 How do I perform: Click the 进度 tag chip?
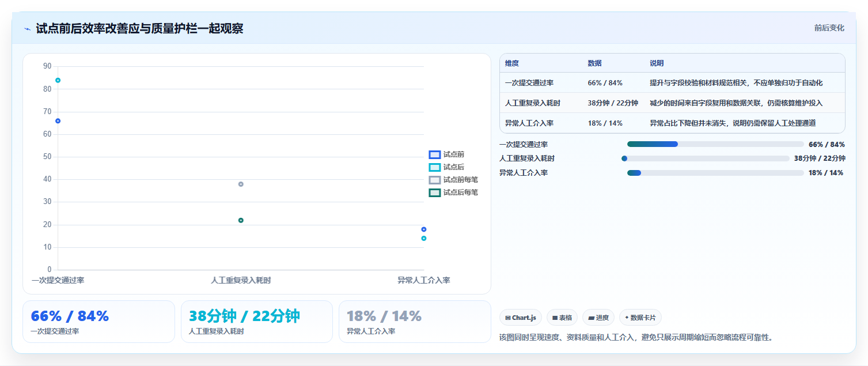click(598, 318)
